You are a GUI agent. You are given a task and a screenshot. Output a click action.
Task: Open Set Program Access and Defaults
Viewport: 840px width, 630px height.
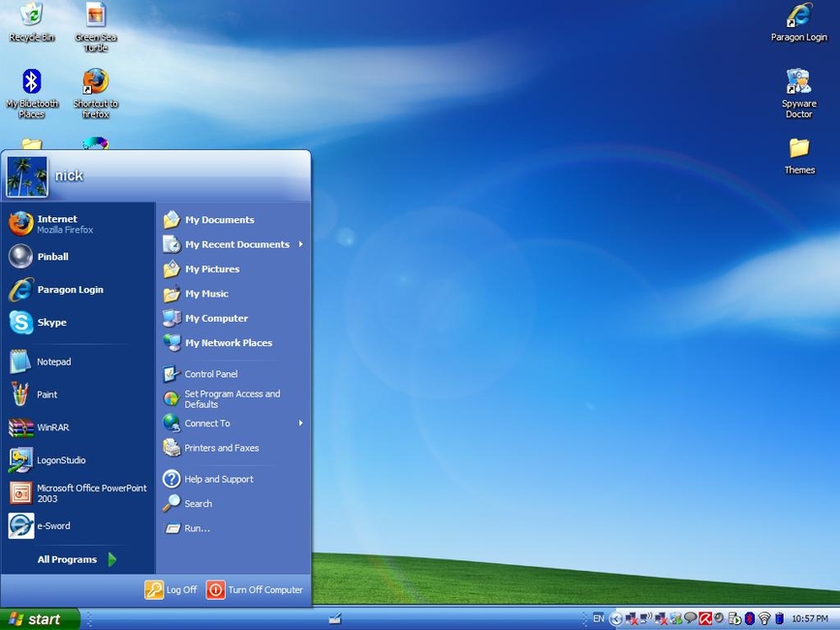233,398
